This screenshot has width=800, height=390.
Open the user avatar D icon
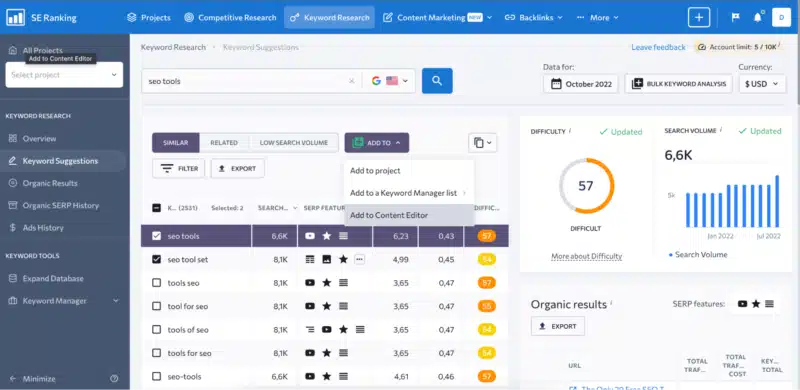(781, 17)
